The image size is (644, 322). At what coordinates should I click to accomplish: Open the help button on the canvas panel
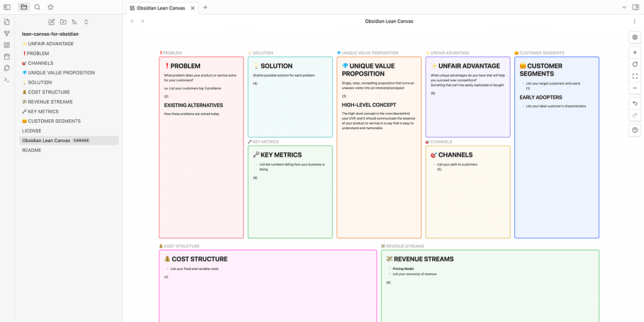coord(634,130)
